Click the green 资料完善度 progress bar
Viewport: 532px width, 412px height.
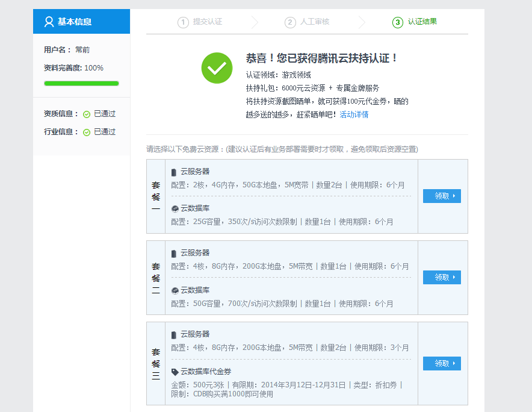81,84
